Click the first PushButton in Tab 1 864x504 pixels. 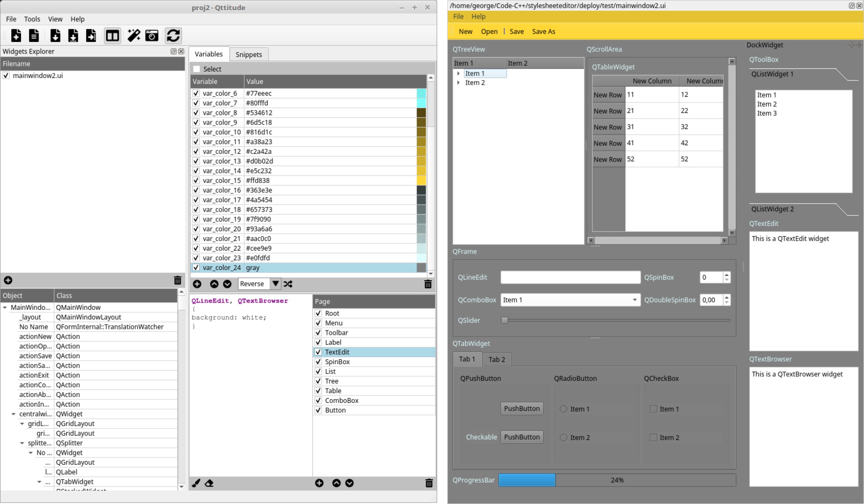tap(521, 409)
